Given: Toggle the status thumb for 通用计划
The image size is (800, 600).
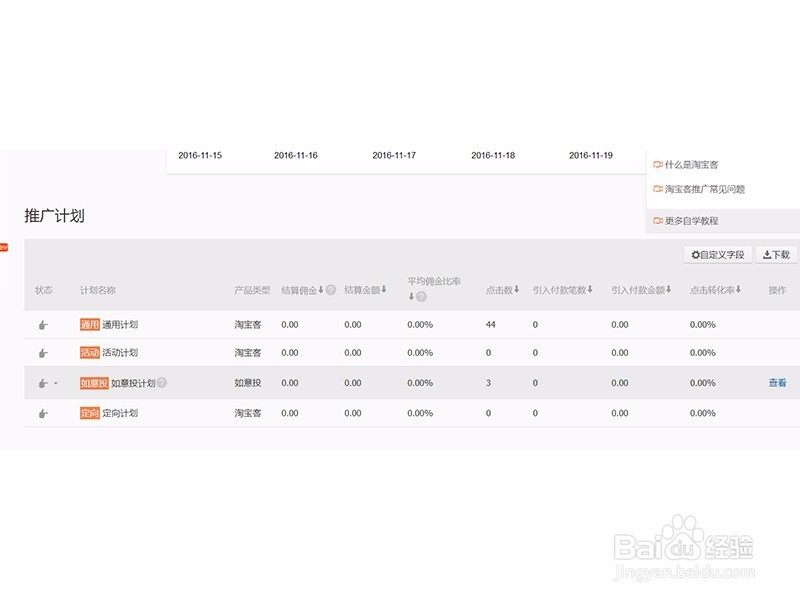Looking at the screenshot, I should pos(42,324).
